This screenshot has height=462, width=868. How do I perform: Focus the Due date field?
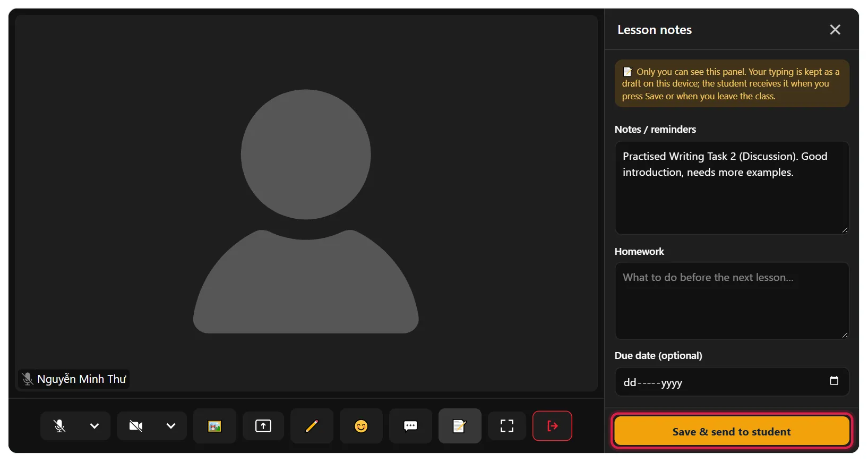(x=732, y=382)
